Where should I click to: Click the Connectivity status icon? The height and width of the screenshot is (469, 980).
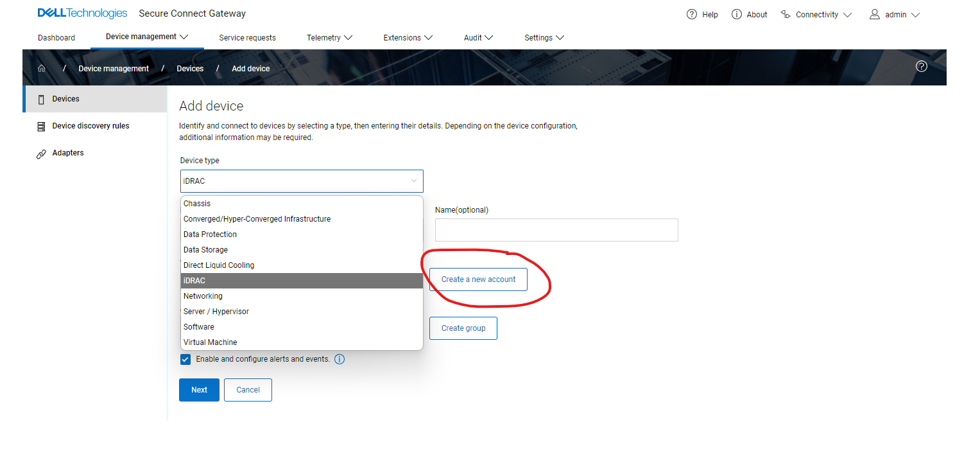tap(784, 14)
